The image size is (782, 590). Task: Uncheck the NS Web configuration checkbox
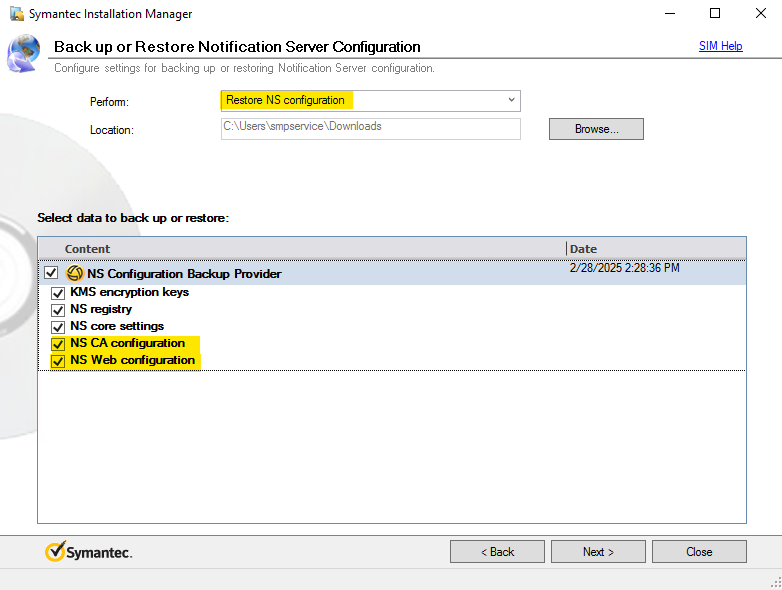(58, 361)
